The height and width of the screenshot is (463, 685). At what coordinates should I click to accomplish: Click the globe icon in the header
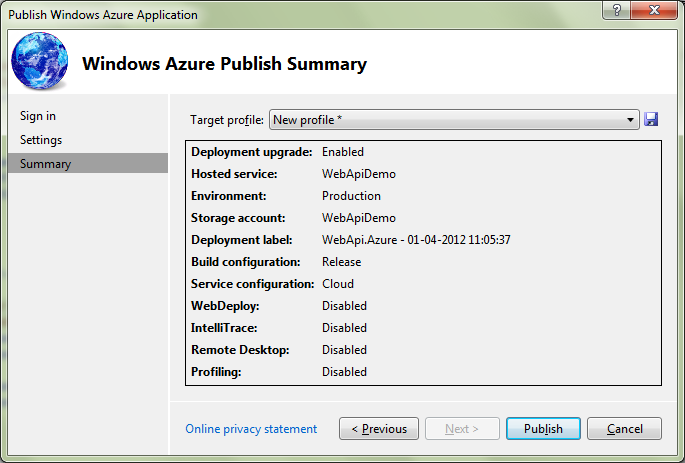click(40, 61)
